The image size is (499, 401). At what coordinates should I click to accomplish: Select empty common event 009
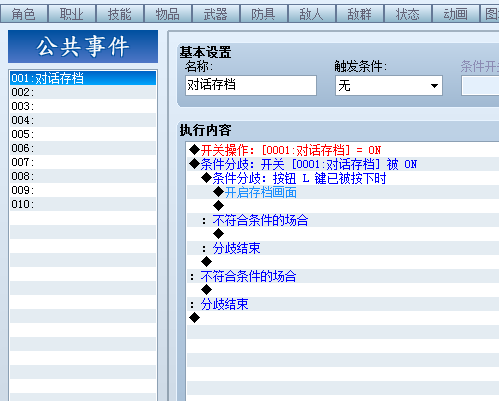point(83,190)
